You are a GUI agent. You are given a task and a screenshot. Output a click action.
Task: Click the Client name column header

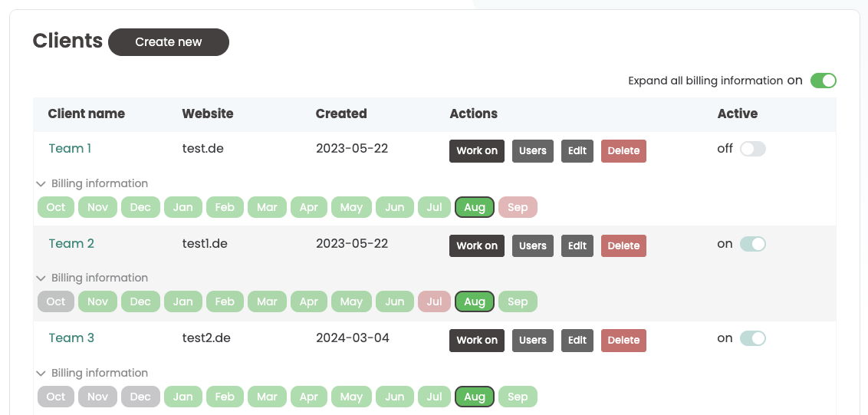(86, 114)
